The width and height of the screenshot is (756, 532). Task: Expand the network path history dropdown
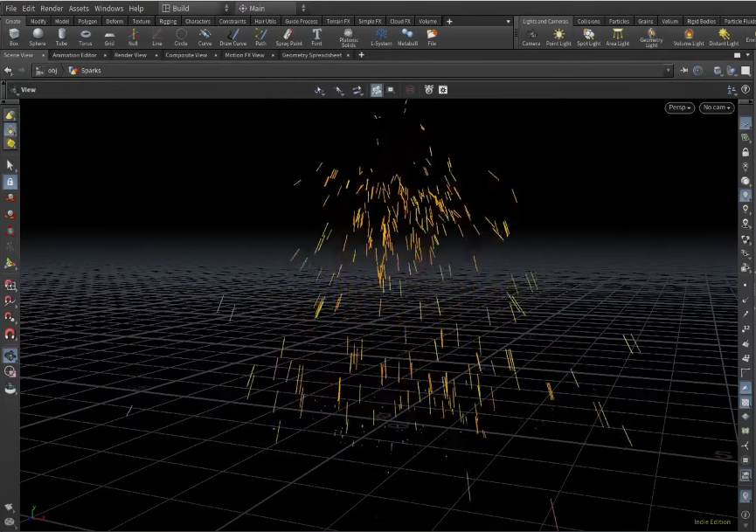tap(668, 71)
